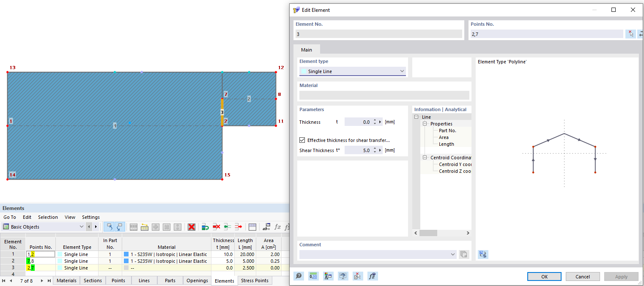Screen dimensions: 644x286
Task: Click the yellow table edit icon
Action: tap(145, 227)
